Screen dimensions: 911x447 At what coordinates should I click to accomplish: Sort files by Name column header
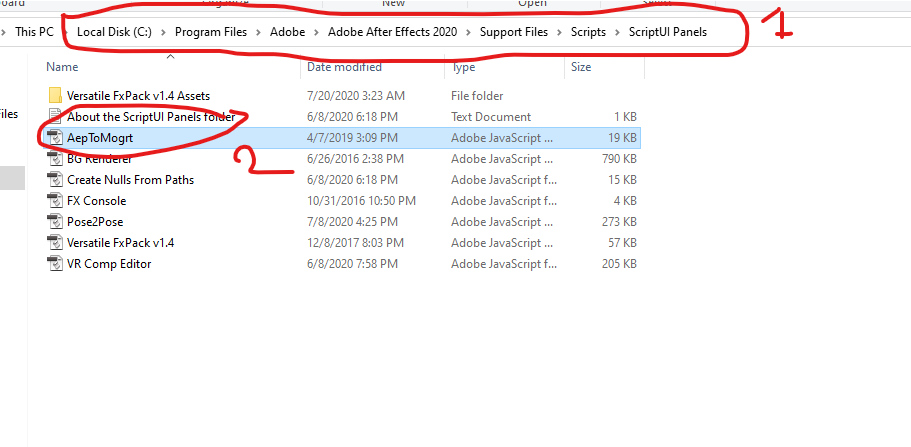(62, 67)
